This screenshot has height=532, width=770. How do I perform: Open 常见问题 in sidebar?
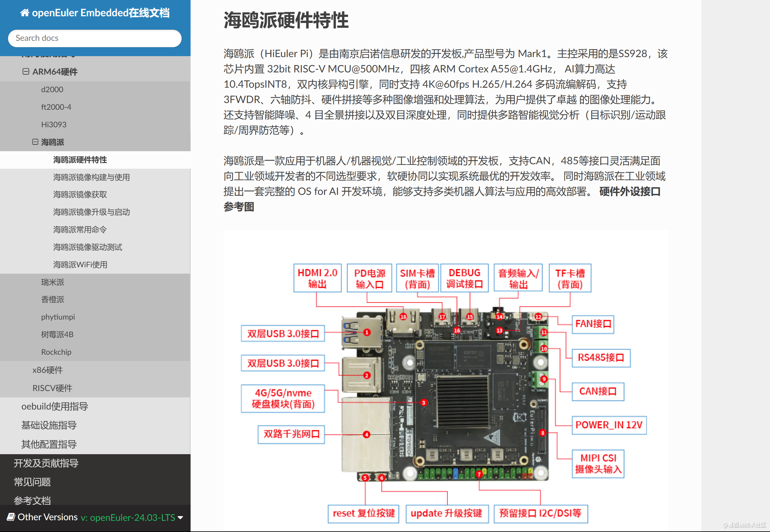32,482
